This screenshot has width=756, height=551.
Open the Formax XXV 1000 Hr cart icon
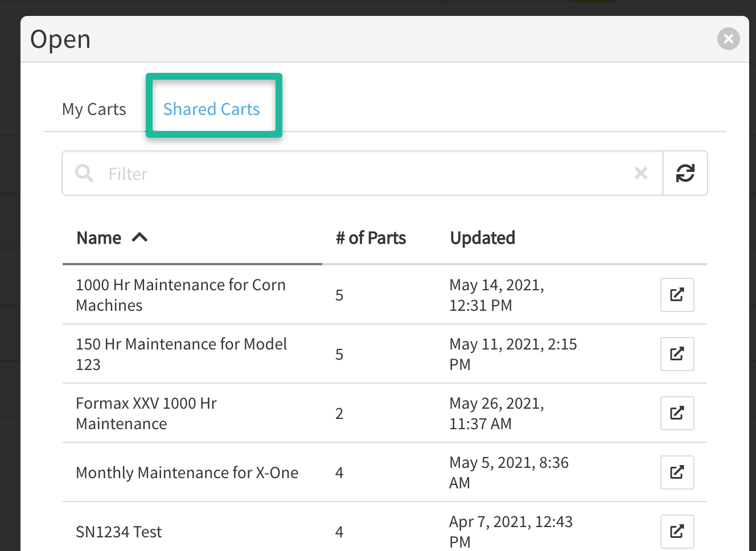677,413
